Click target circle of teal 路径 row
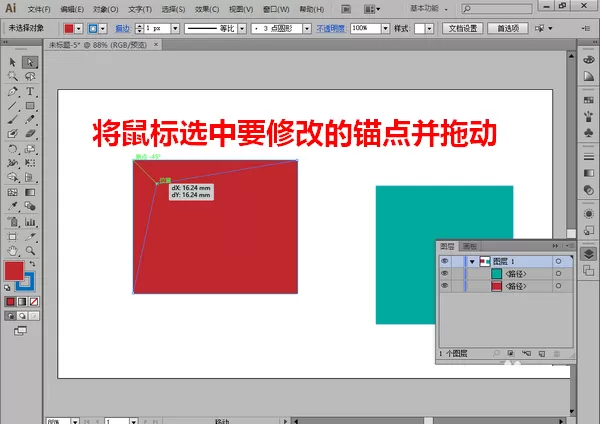Viewport: 600px width, 424px height. pos(558,274)
